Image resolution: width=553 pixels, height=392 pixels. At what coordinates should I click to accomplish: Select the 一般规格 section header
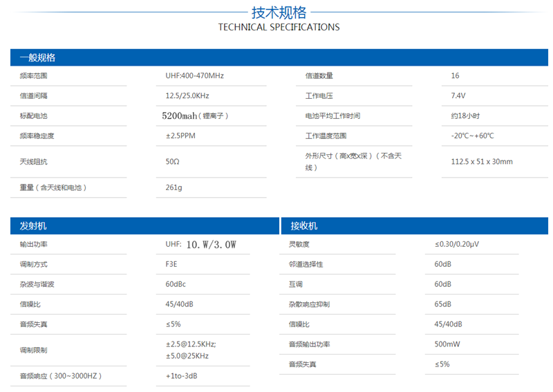point(279,57)
